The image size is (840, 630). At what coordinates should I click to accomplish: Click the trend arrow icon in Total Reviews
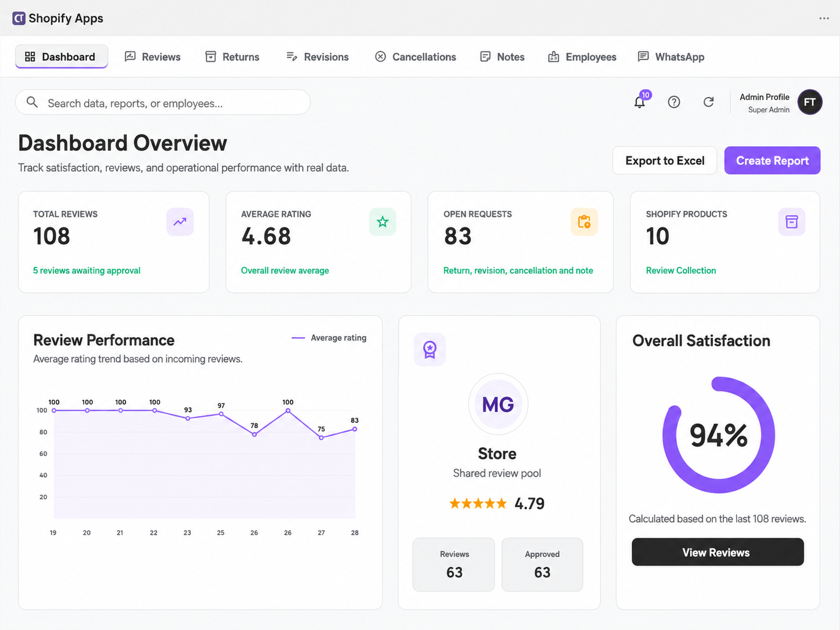180,222
